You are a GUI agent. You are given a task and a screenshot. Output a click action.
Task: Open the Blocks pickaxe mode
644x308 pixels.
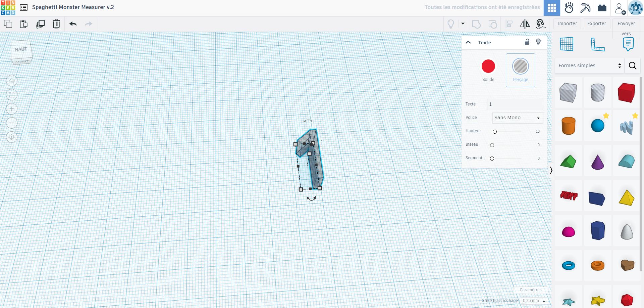tap(585, 8)
